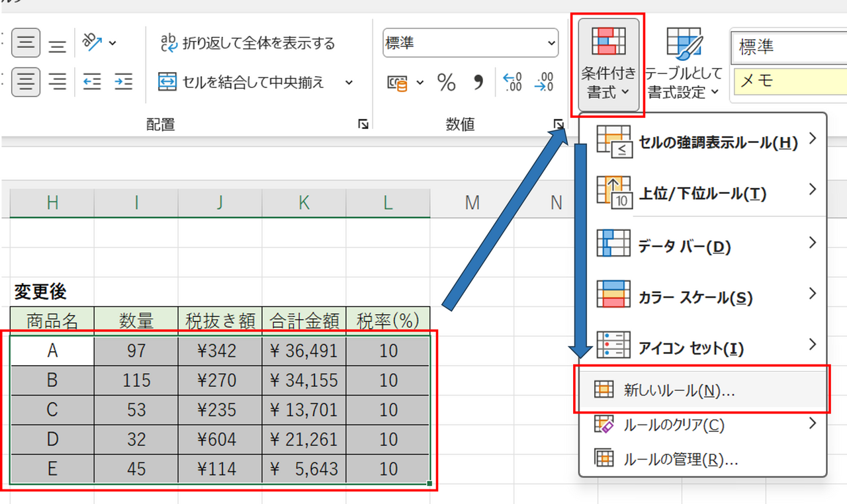
Task: Expand merge and center dropdown arrow
Action: [349, 83]
